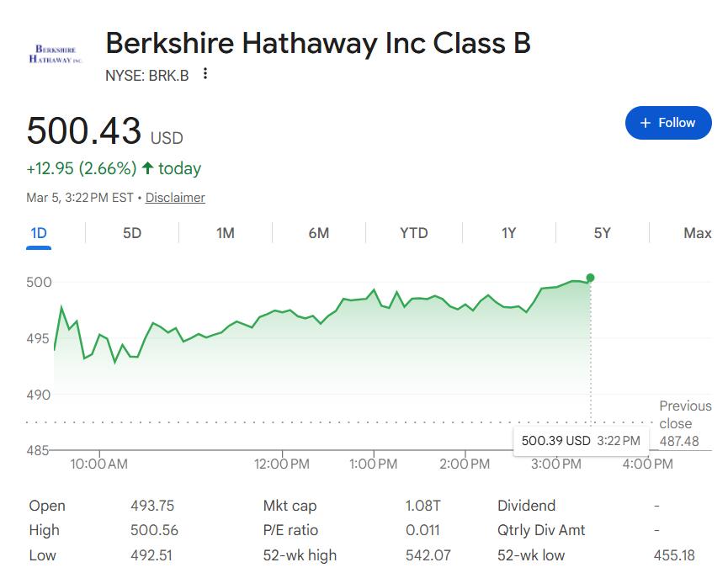Screen dimensions: 728x573
Task: Open the 1M price history view
Action: [x=225, y=233]
